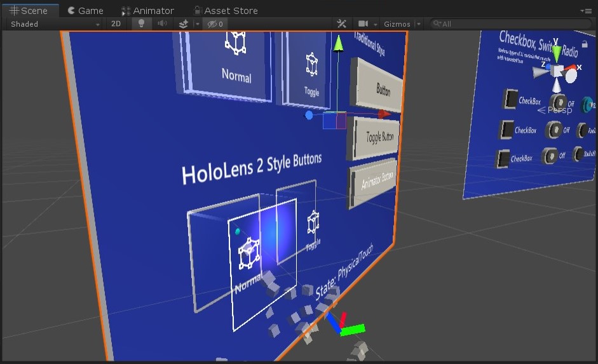This screenshot has width=598, height=364.
Task: Click the center cube of the orientation gizmo
Action: coord(558,71)
